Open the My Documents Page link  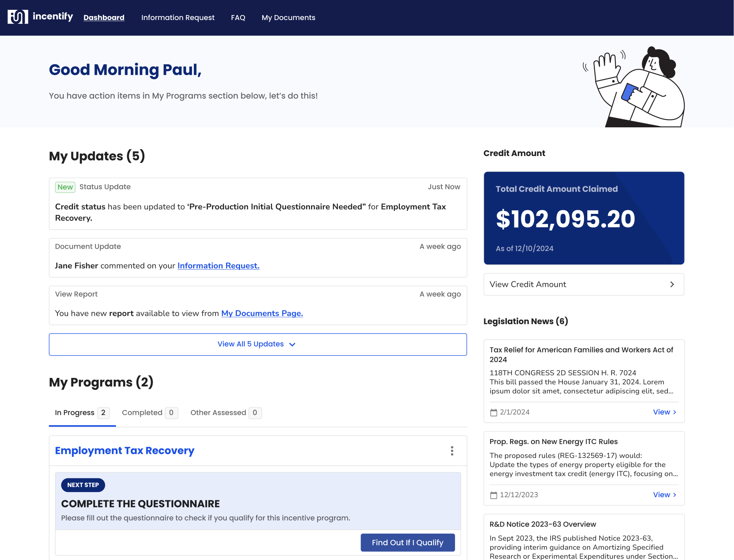pyautogui.click(x=262, y=313)
